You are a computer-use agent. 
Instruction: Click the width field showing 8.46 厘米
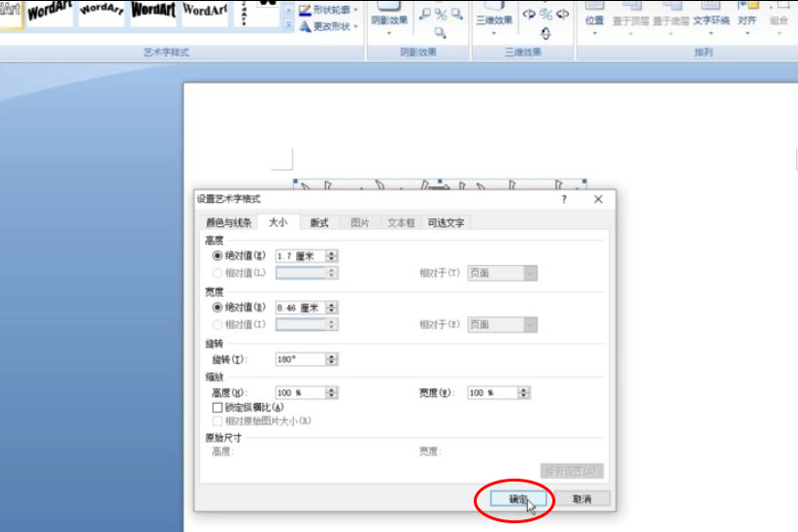tap(300, 308)
